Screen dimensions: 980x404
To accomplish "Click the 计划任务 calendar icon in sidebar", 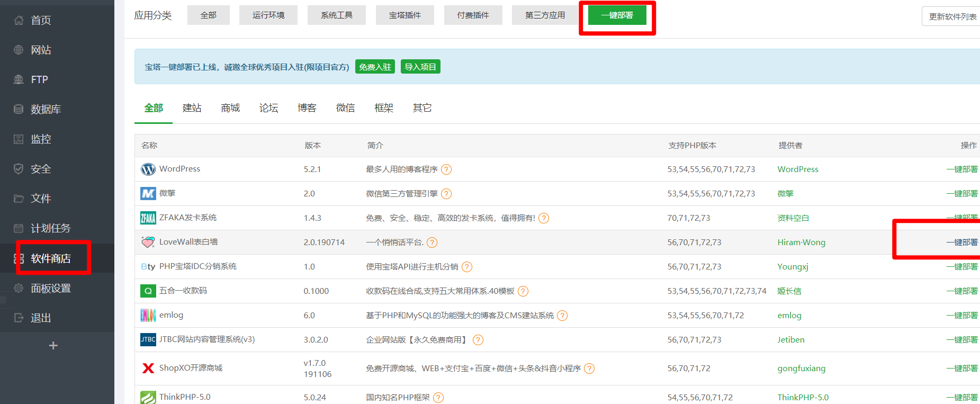I will coord(19,228).
